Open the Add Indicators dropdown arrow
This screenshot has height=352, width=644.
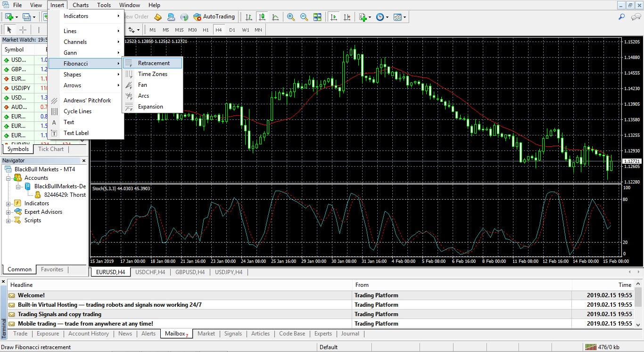tap(370, 17)
